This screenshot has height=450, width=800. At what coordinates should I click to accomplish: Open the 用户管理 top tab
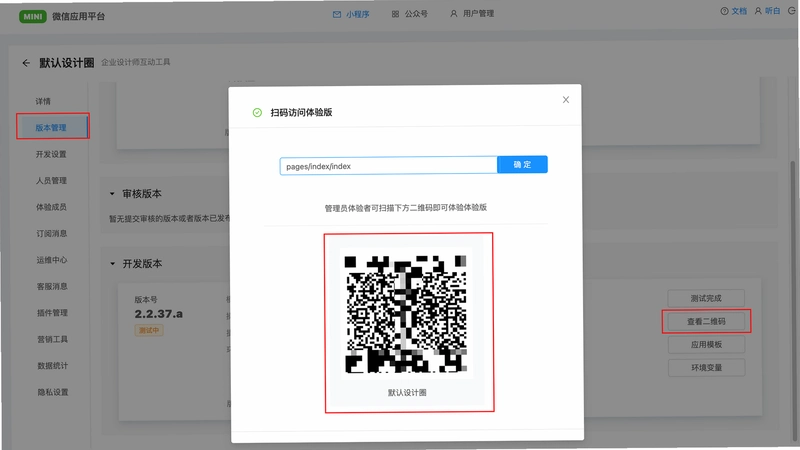(x=472, y=14)
